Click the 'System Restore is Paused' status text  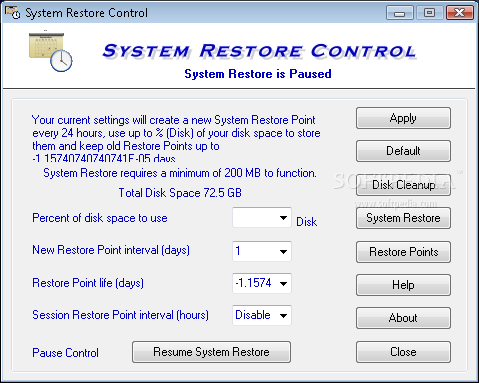tap(258, 74)
